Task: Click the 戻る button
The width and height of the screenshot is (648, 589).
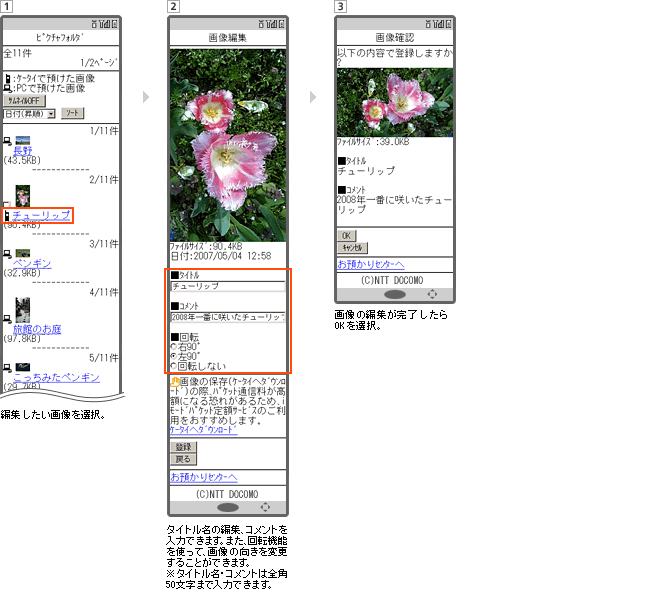Action: [183, 459]
